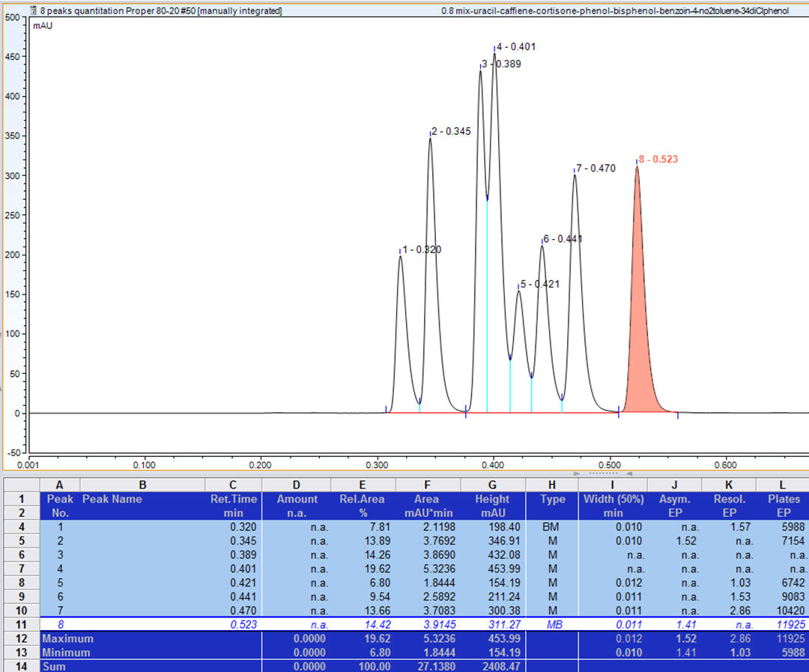Click the 'Amount' header cell
Image resolution: width=809 pixels, height=672 pixels.
pyautogui.click(x=297, y=499)
